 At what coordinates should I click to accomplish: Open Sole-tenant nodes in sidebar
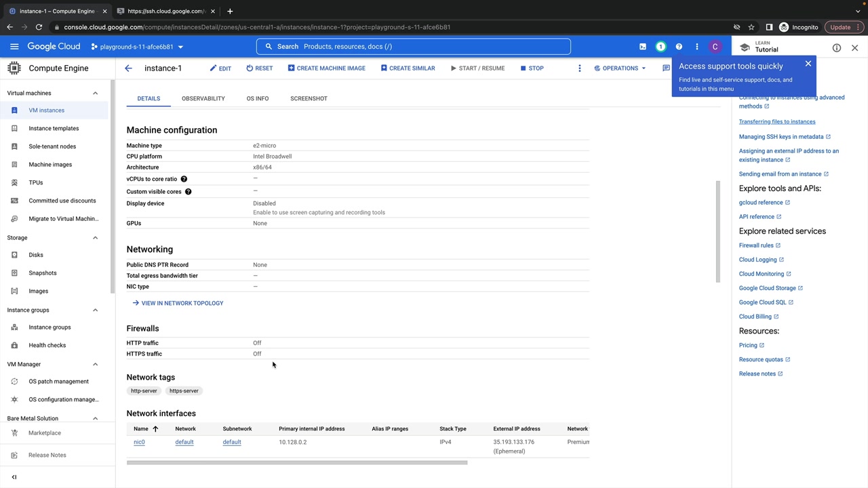point(52,146)
